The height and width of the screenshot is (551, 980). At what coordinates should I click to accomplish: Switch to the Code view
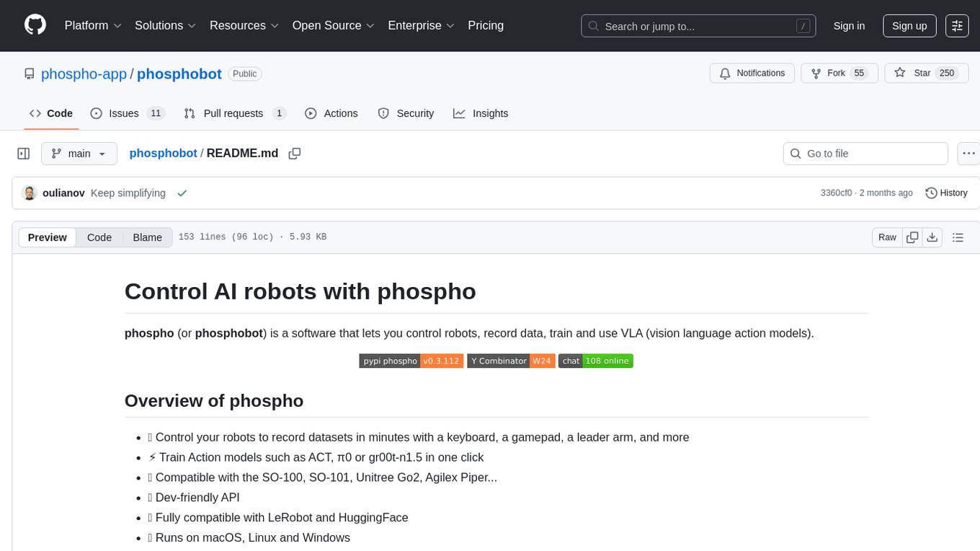click(x=99, y=237)
